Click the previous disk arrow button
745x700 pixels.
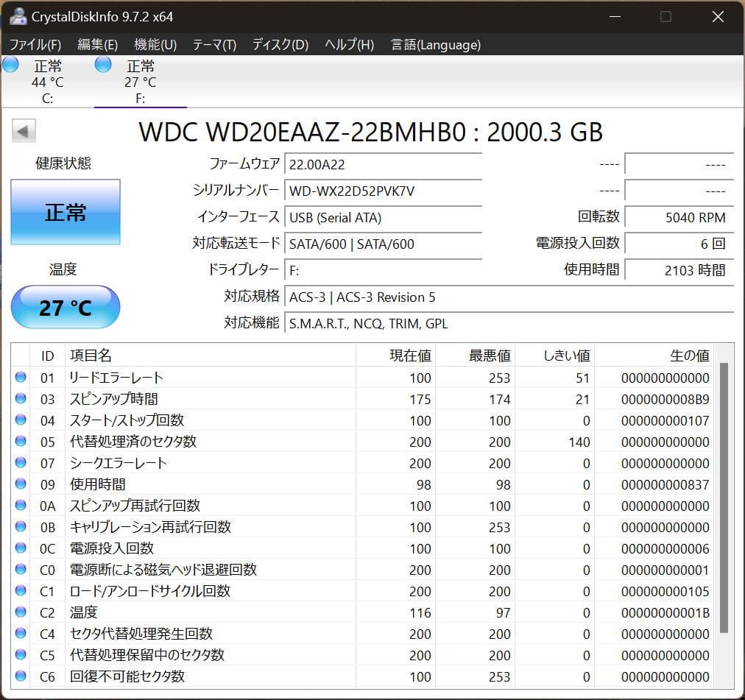[x=24, y=131]
